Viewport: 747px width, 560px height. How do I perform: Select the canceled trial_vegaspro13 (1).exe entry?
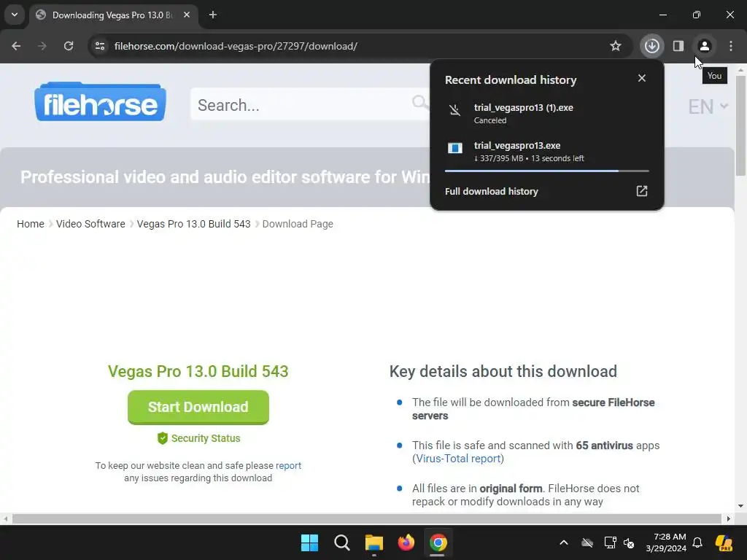pos(546,113)
